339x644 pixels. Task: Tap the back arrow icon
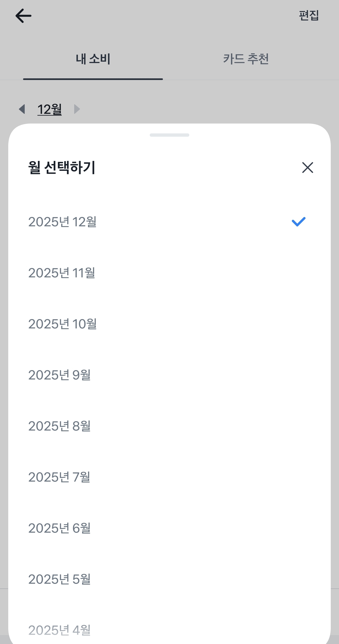[24, 16]
